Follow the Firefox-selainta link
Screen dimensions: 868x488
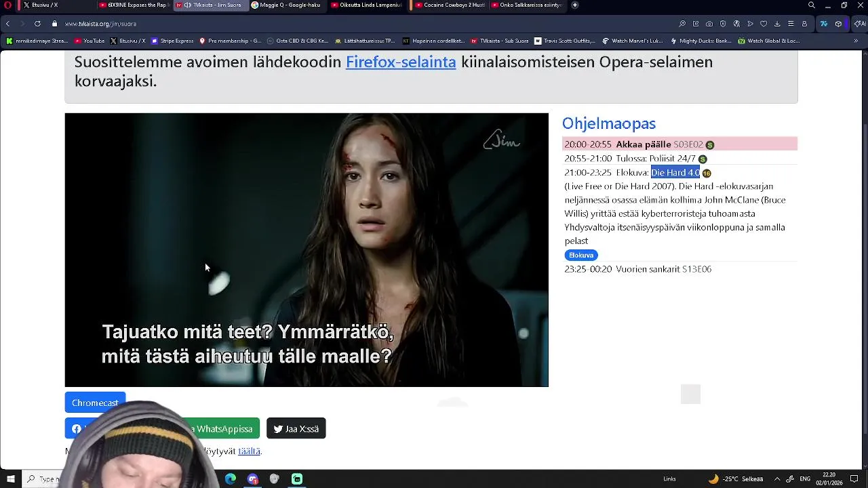pos(401,62)
